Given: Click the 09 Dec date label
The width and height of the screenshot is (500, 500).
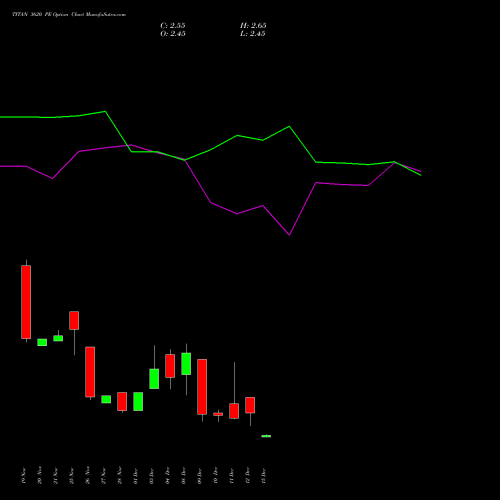Looking at the screenshot, I should tap(200, 475).
